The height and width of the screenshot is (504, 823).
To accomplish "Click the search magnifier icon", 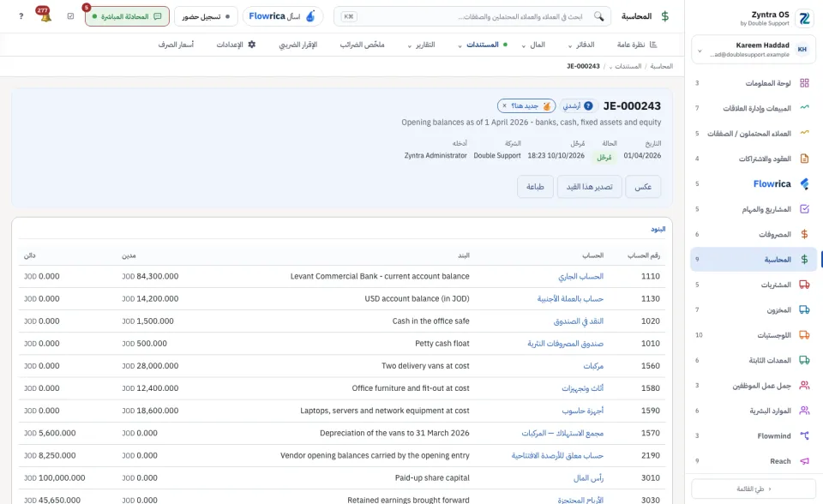I will tap(599, 16).
